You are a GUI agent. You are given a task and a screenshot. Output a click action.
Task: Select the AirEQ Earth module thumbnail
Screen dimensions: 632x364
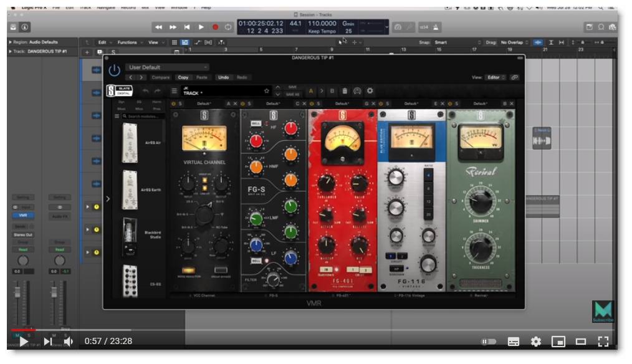click(130, 190)
